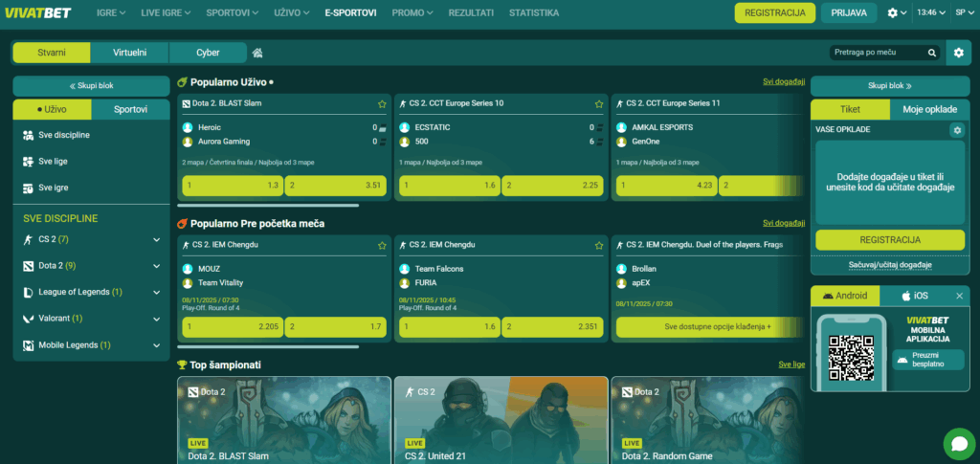Image resolution: width=980 pixels, height=464 pixels.
Task: Expand the CS 2 discipline list
Action: click(x=156, y=239)
